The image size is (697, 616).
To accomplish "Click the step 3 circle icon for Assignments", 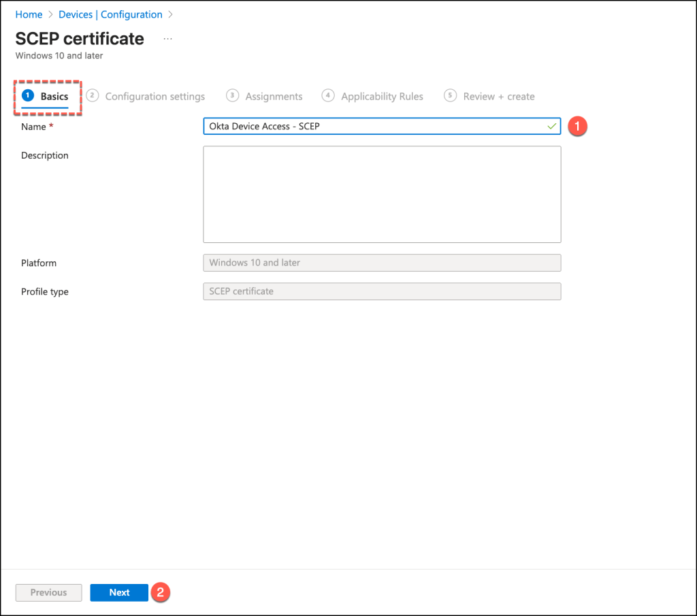I will point(233,96).
